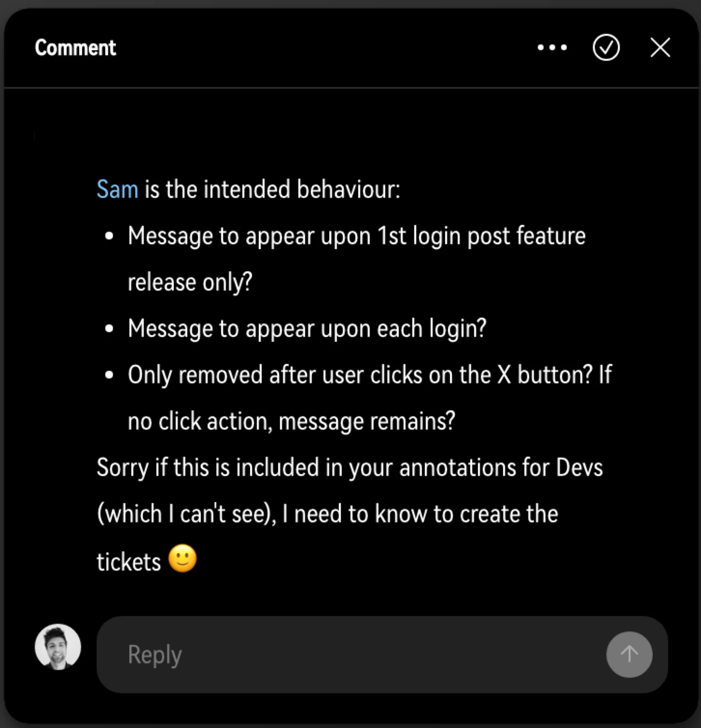Resolve the comment with the checkmark icon
Image resolution: width=701 pixels, height=728 pixels.
[x=606, y=47]
